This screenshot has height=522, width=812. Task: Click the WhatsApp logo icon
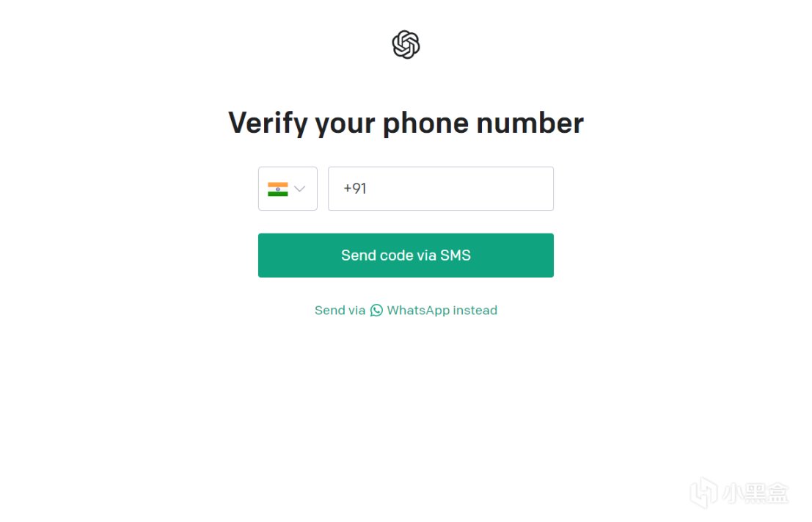point(376,310)
